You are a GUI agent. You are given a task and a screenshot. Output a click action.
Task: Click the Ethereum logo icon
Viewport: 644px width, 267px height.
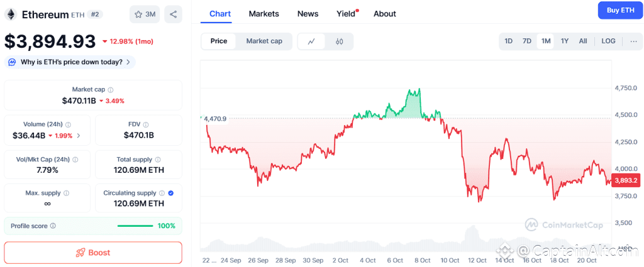(x=10, y=14)
